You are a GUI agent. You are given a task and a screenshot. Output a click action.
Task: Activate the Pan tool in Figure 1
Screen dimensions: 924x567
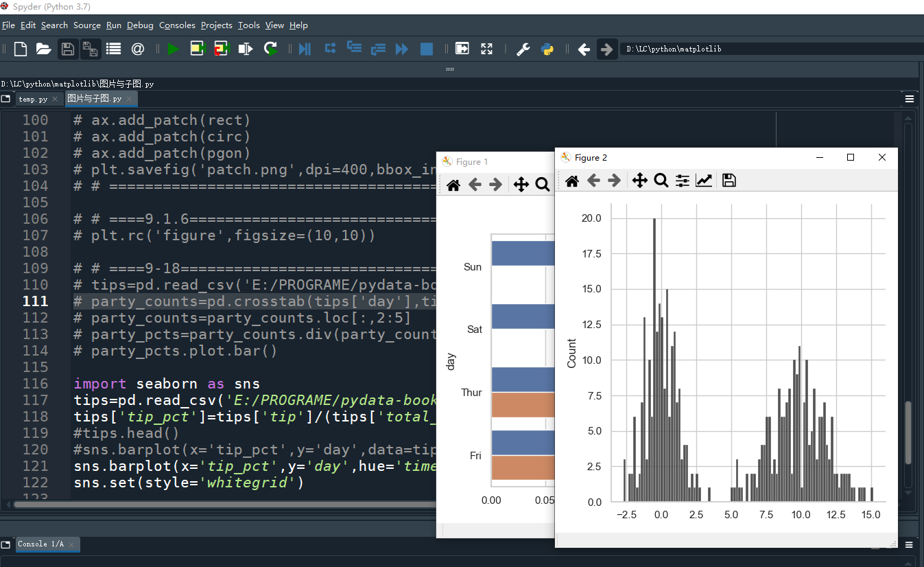521,185
